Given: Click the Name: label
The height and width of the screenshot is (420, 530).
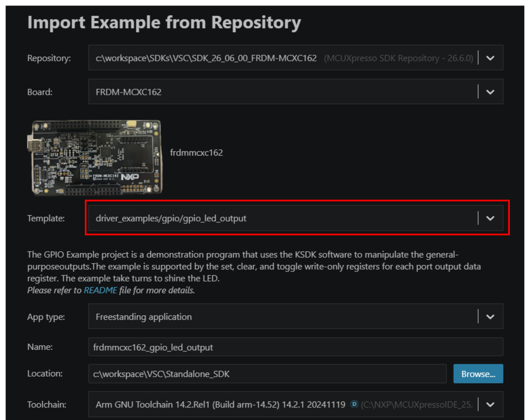Looking at the screenshot, I should click(40, 347).
